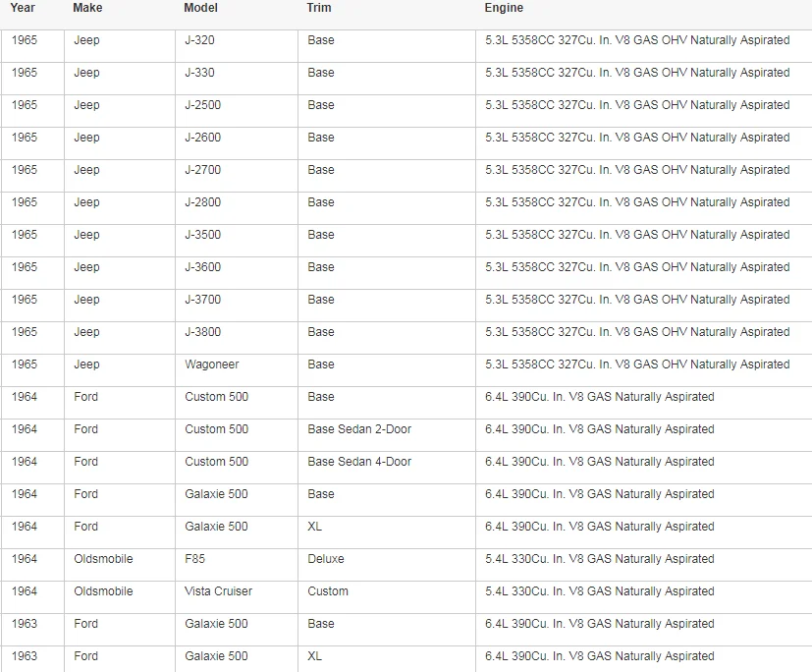Click the J-3800 model cell
Image resolution: width=812 pixels, height=672 pixels.
pos(202,332)
